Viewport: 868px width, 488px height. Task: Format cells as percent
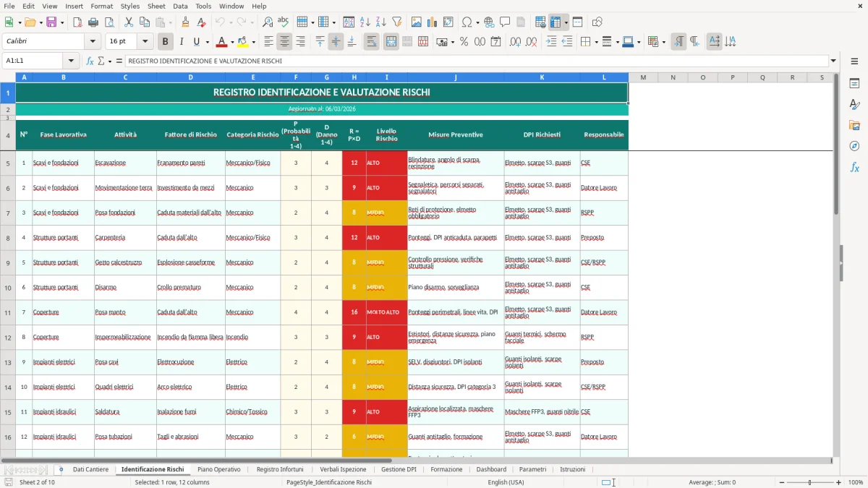(464, 42)
